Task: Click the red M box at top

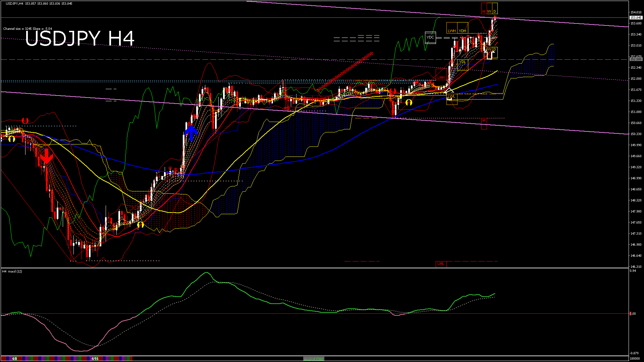Action: coord(484,8)
